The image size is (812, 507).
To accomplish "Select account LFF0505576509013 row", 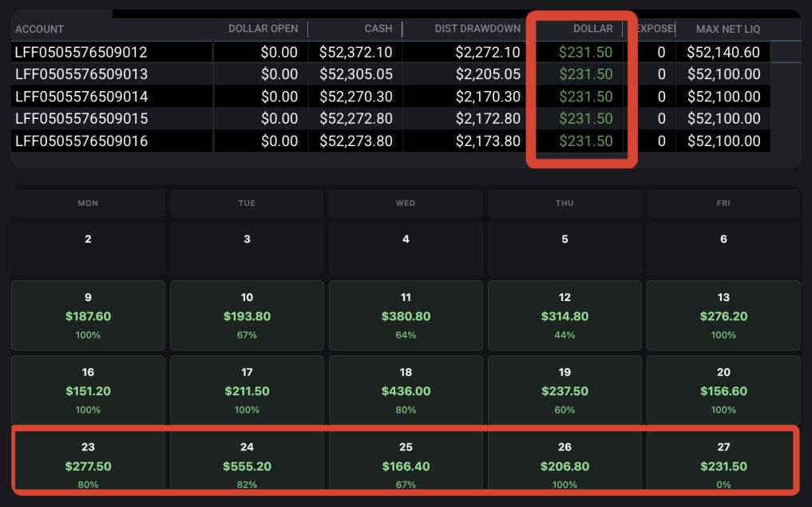I will coord(390,74).
